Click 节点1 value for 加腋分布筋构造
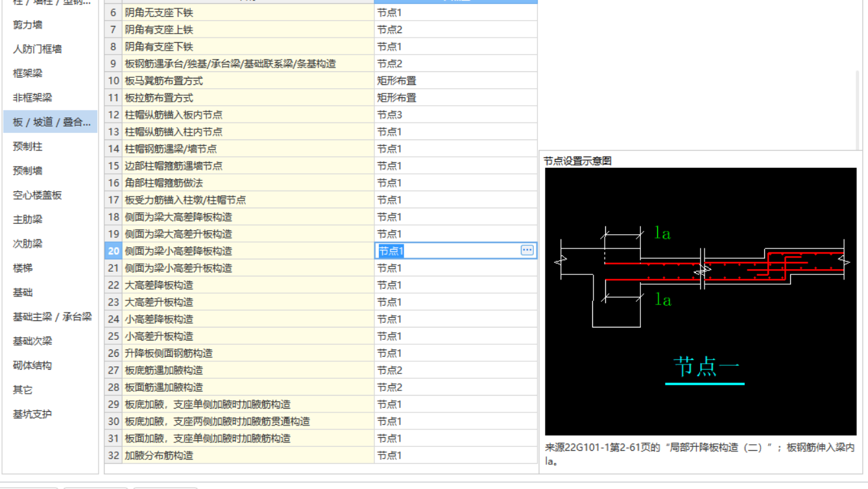 [456, 455]
